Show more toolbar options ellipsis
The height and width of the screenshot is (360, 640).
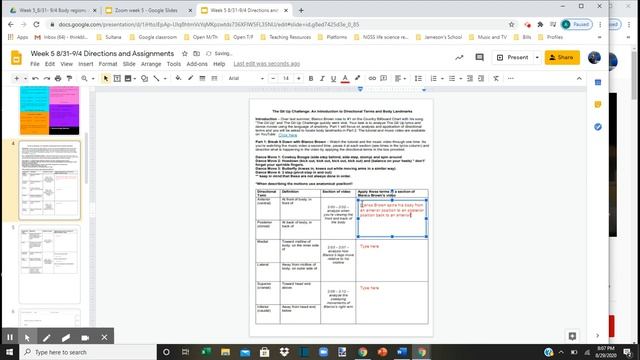click(x=511, y=78)
